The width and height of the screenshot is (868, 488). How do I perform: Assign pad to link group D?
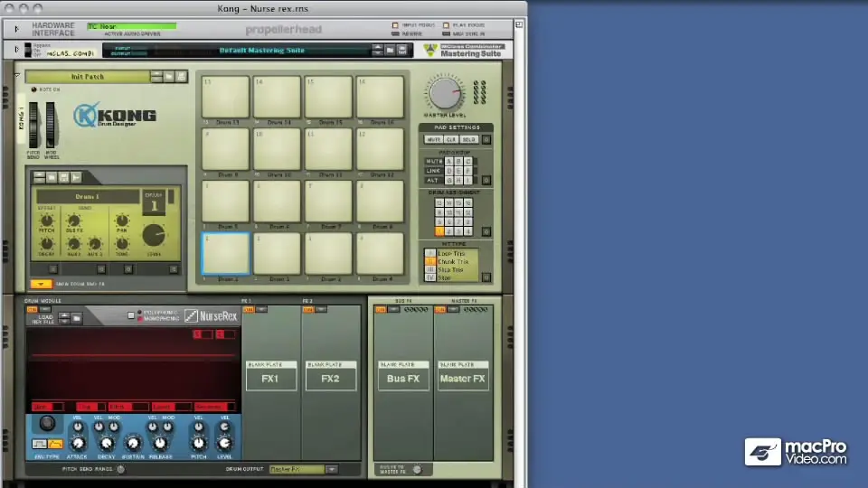449,171
